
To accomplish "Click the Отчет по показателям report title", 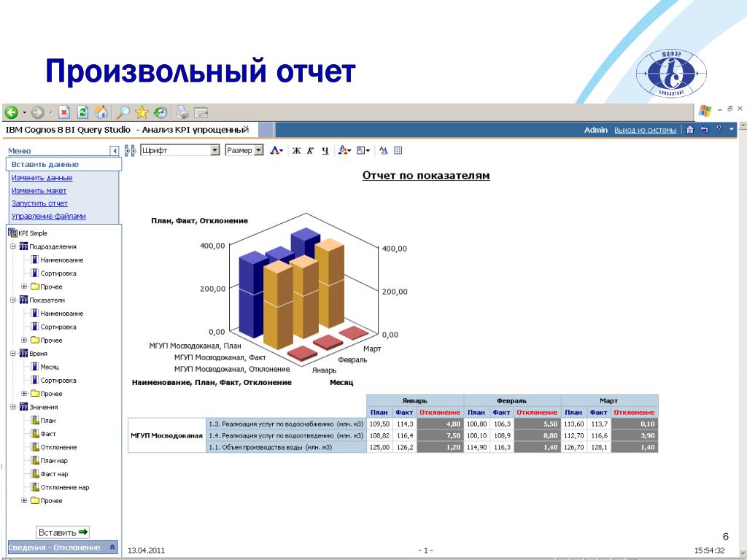I will [x=426, y=175].
